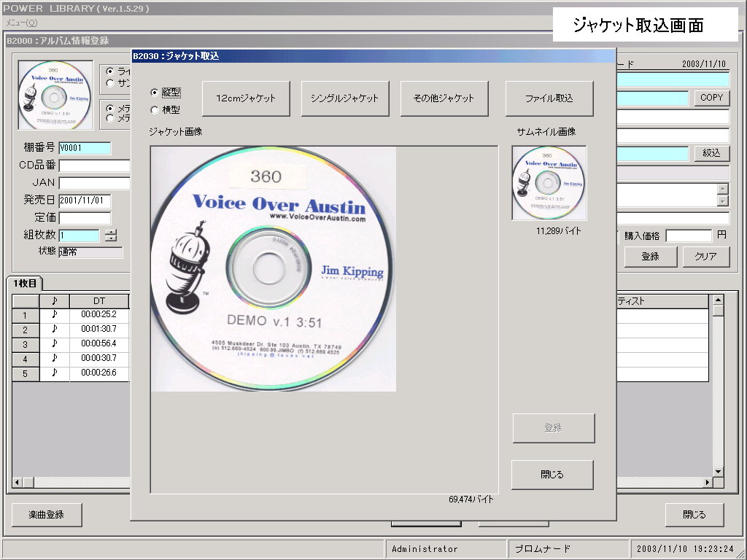Click the CD品番 input field
The width and height of the screenshot is (747, 560).
94,166
